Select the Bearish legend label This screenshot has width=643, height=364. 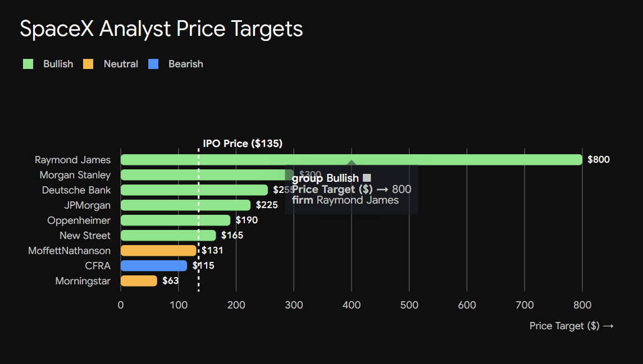click(x=186, y=64)
